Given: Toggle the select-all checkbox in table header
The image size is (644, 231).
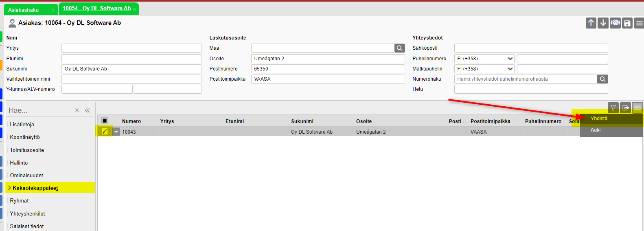Looking at the screenshot, I should click(105, 121).
